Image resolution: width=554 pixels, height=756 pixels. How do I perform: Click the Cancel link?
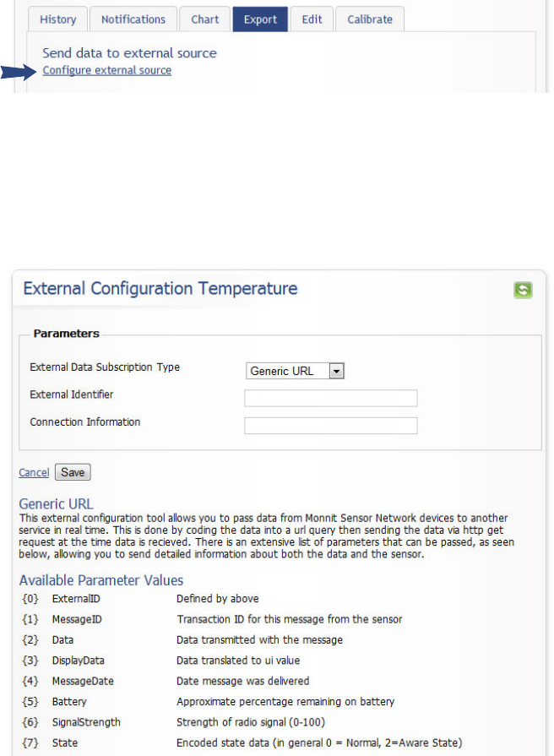pyautogui.click(x=34, y=473)
